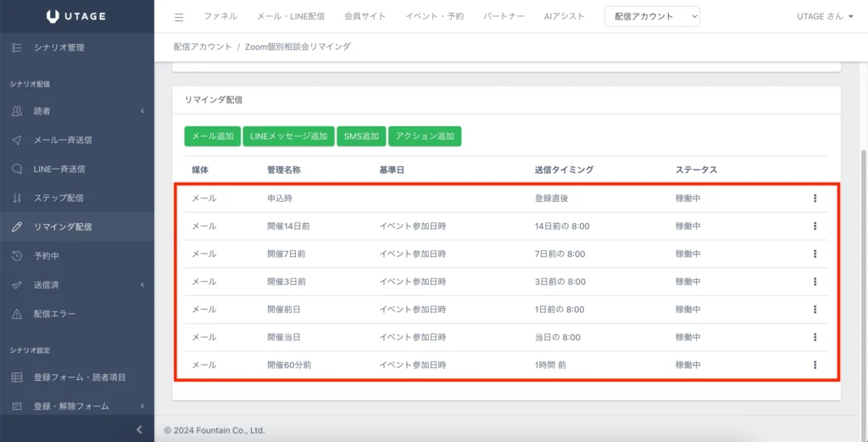Viewport: 868px width, 442px height.
Task: Click the メール一斉送信 paper plane icon
Action: (x=17, y=140)
